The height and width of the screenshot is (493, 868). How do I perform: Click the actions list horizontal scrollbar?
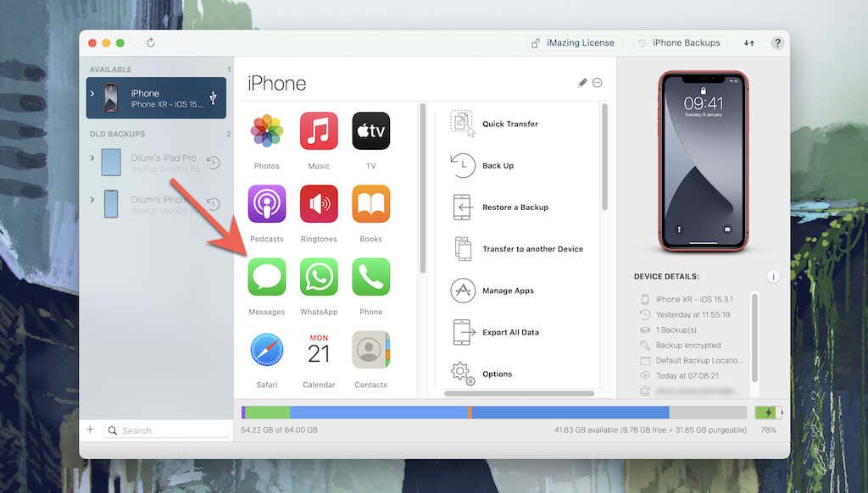[520, 394]
